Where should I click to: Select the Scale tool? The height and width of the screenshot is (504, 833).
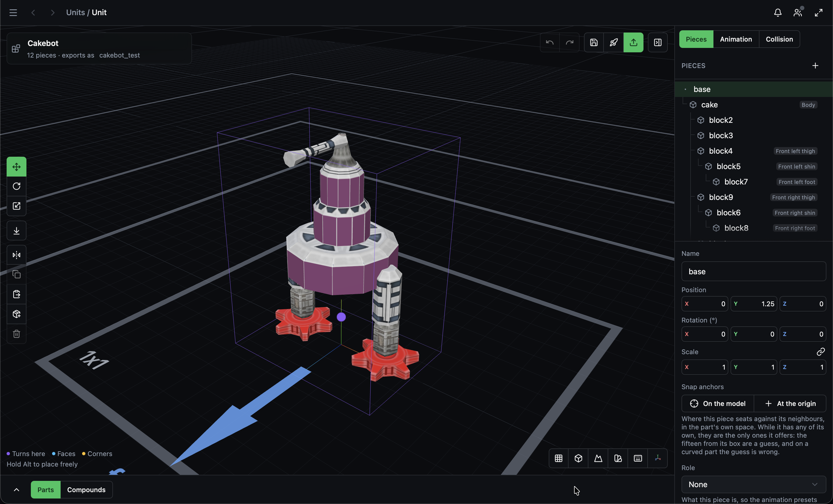pyautogui.click(x=16, y=206)
